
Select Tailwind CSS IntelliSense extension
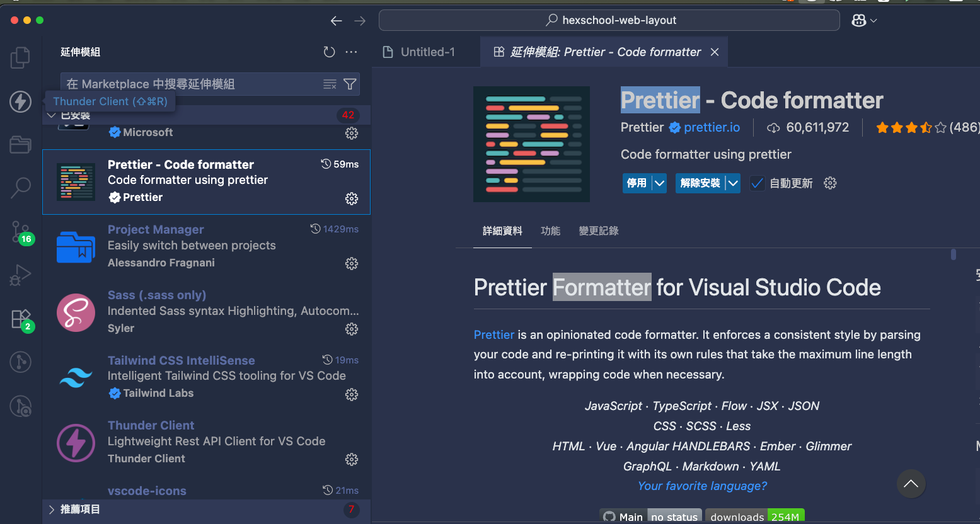[x=206, y=379]
